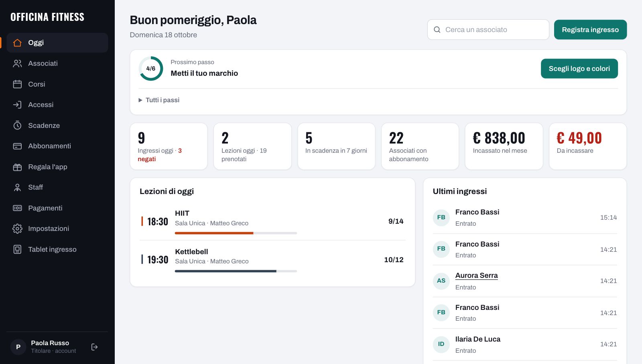Open Aurora Serra's profile link
The image size is (642, 364).
tap(476, 275)
